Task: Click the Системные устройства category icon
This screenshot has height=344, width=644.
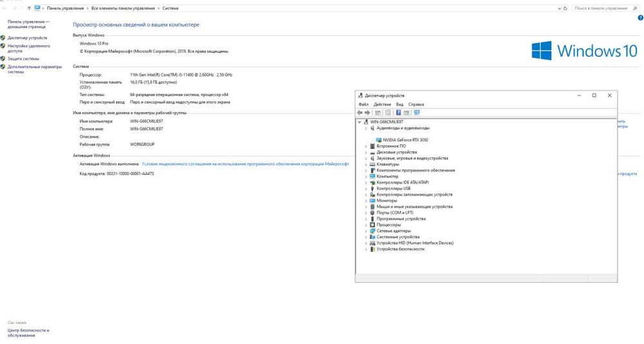Action: (x=372, y=237)
